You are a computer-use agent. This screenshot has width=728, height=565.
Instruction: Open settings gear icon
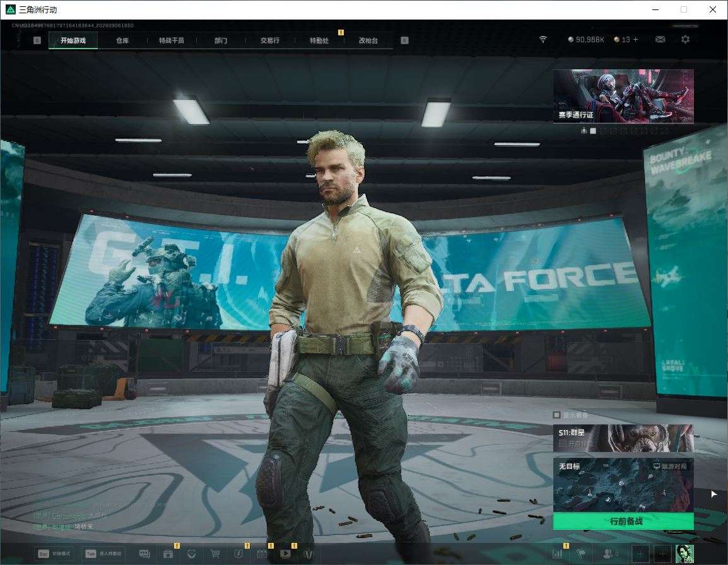coord(685,40)
